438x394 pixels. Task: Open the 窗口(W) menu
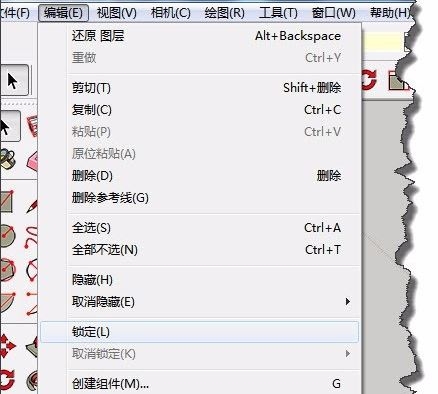click(333, 13)
